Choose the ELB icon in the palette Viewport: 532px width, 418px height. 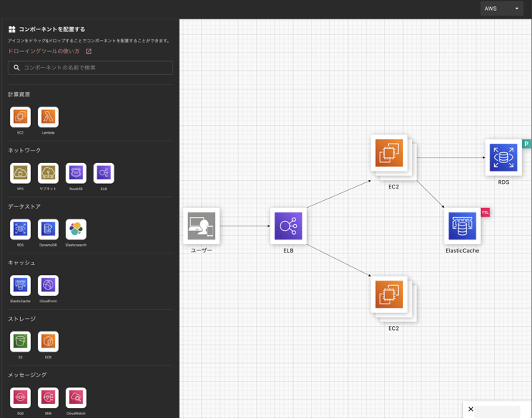coord(104,173)
